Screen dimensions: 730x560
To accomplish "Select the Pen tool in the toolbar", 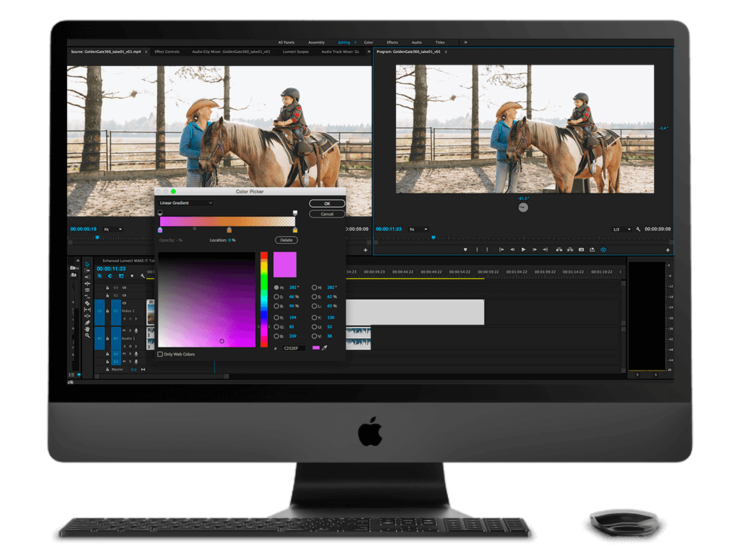I will (x=87, y=323).
